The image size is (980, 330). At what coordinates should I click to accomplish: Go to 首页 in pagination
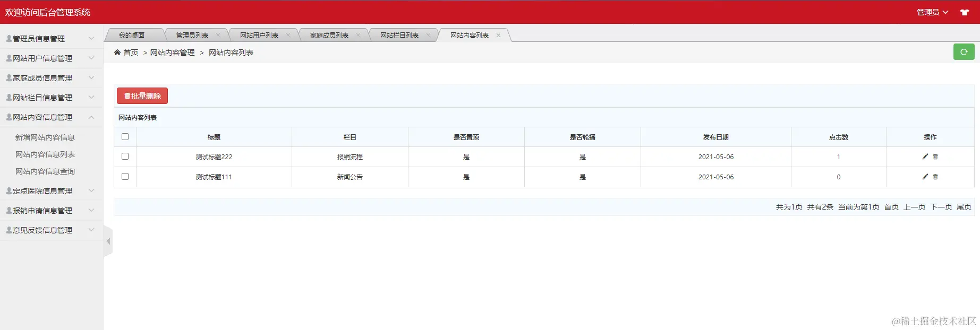[x=891, y=207]
